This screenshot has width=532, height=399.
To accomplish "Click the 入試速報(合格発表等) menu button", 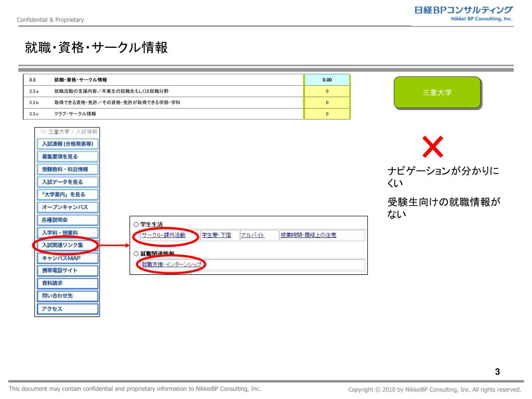I will click(x=68, y=144).
